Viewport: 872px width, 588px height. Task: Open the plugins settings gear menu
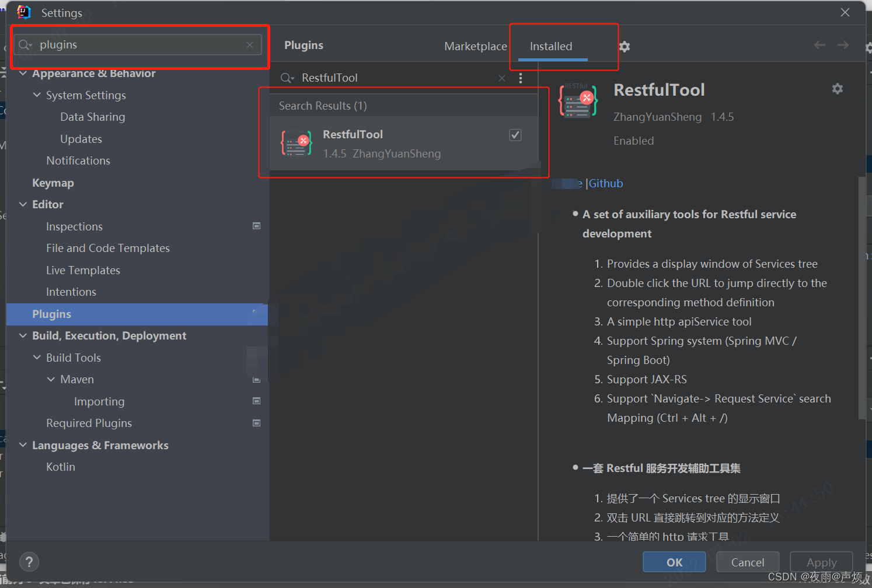coord(624,46)
